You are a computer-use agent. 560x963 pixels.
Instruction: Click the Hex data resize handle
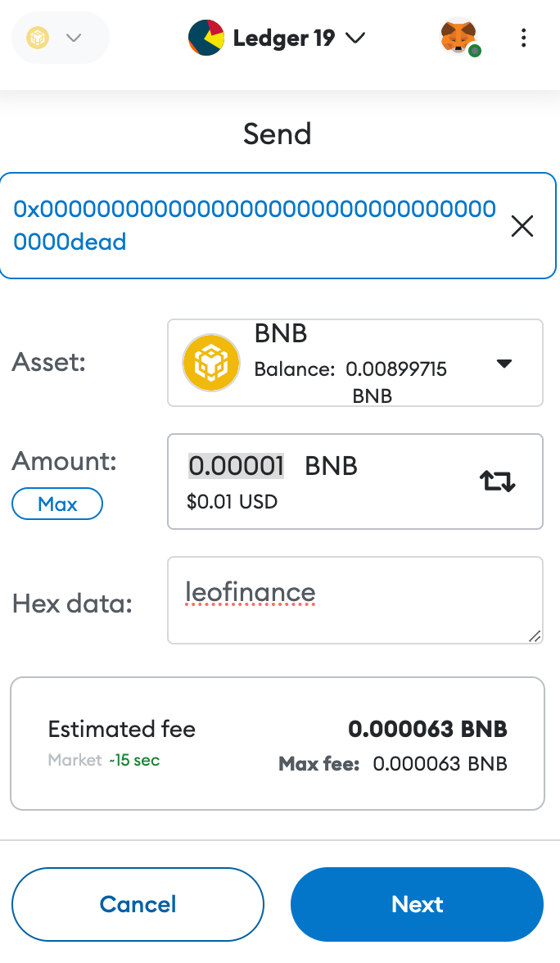coord(535,636)
